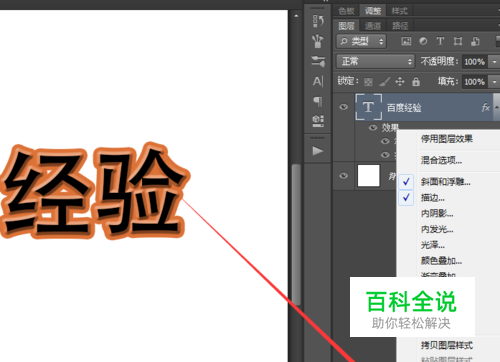Screen dimensions: 500x362
Task: Uncheck 描边 in the context menu
Action: click(x=433, y=198)
